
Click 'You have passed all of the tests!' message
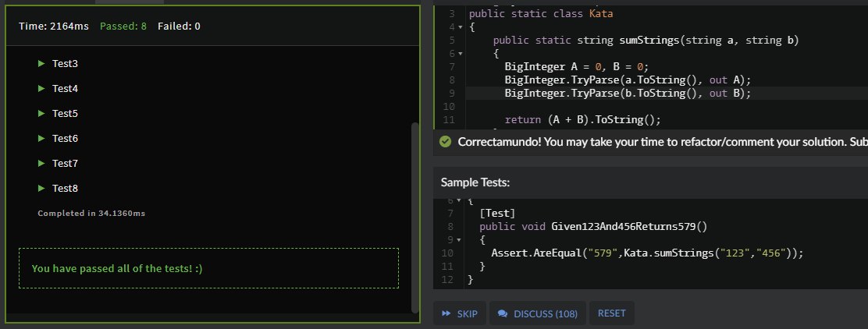117,268
